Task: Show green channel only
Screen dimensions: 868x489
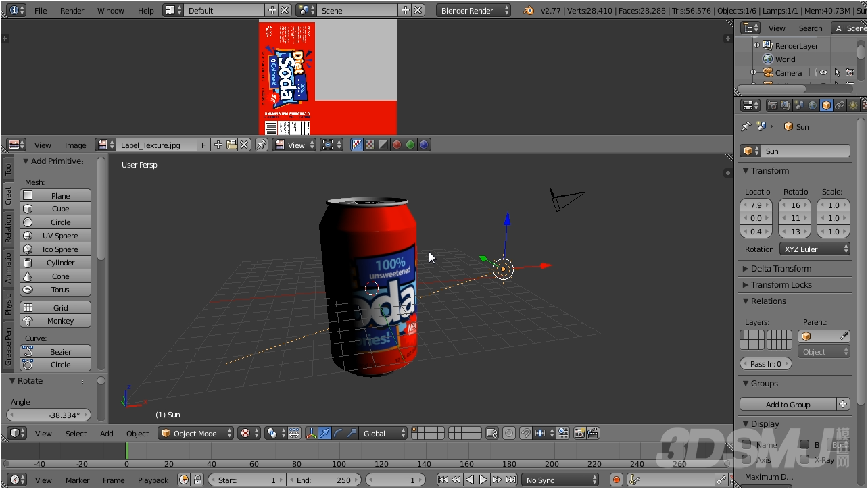Action: click(410, 145)
